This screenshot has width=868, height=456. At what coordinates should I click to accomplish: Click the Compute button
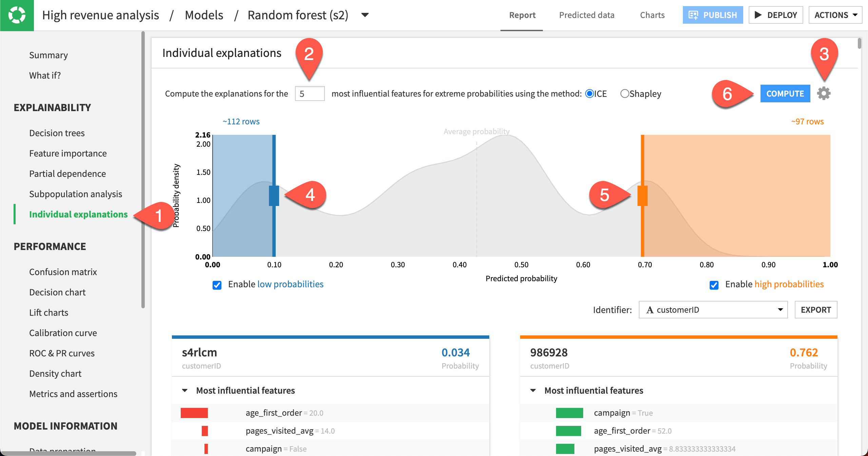coord(785,94)
